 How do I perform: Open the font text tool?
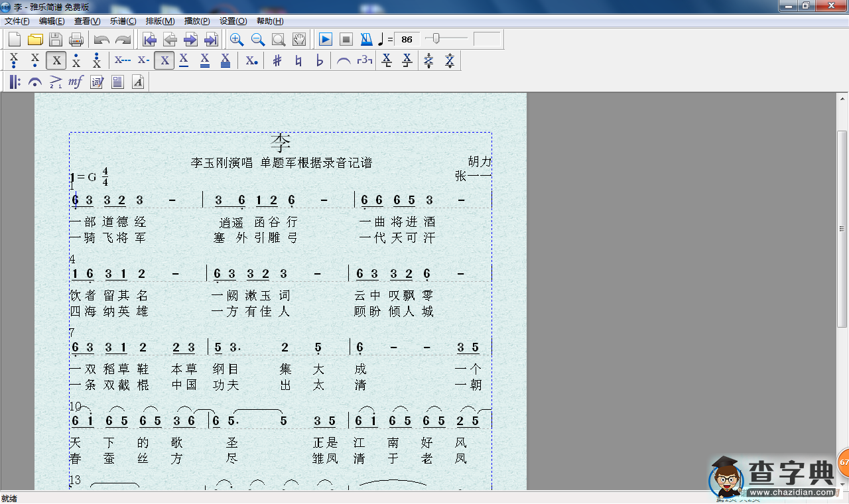[x=138, y=82]
